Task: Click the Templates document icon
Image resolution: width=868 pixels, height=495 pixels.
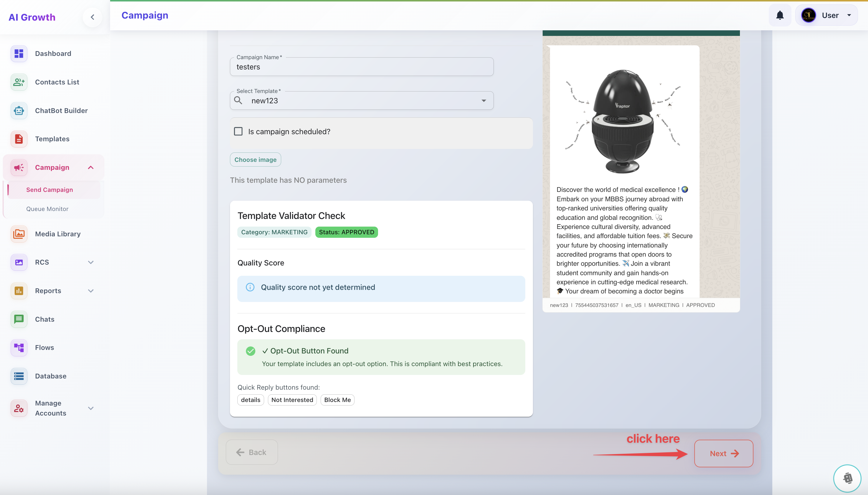Action: point(19,139)
